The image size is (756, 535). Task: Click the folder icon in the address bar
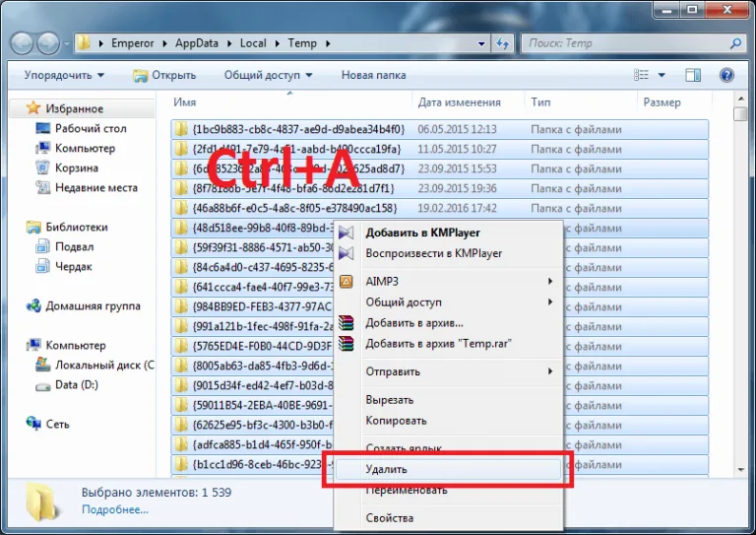84,43
